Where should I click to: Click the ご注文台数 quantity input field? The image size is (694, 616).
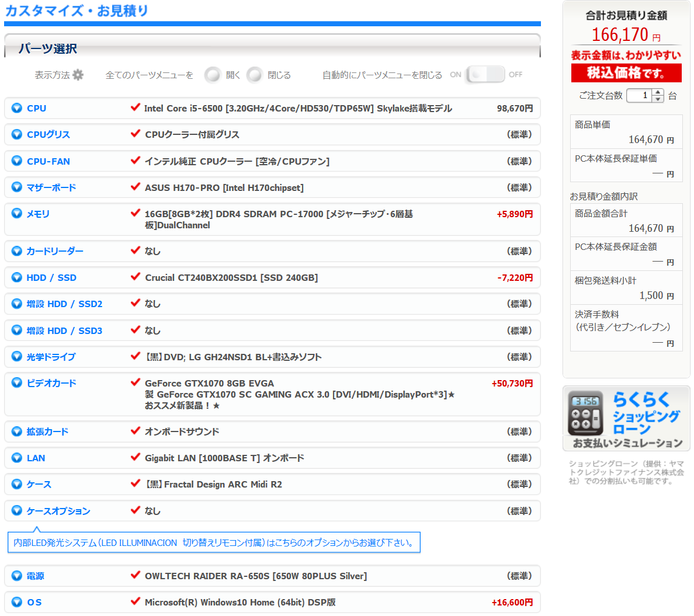(x=639, y=95)
